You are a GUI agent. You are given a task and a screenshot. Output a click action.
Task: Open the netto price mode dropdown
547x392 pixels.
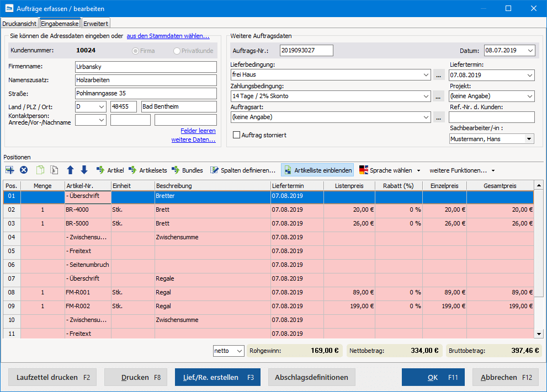[x=229, y=350]
